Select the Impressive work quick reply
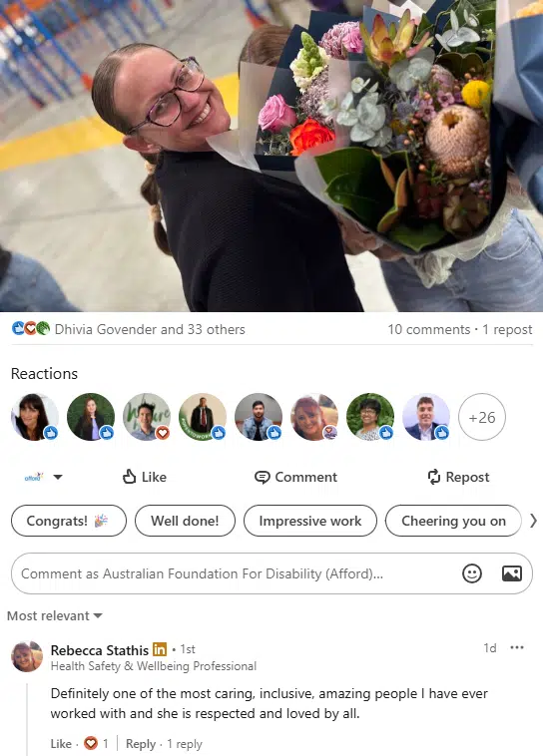Screen dimensions: 543x756 point(309,521)
